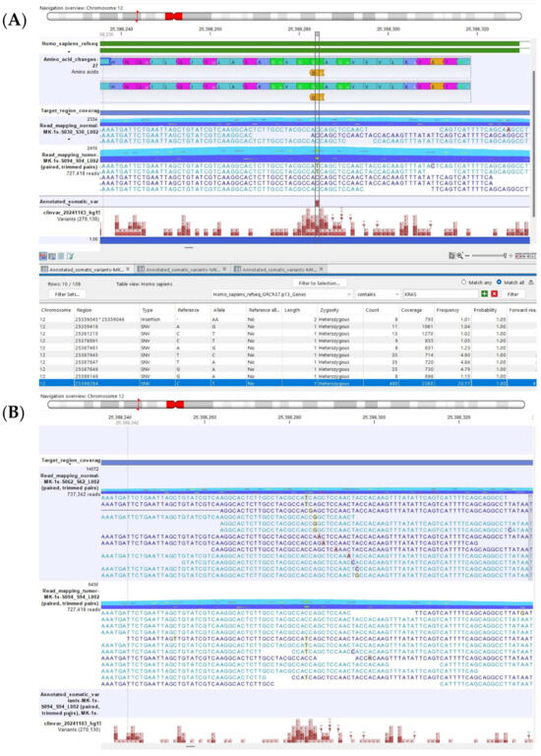
Task: Click the KRAS filter text field
Action: point(441,294)
